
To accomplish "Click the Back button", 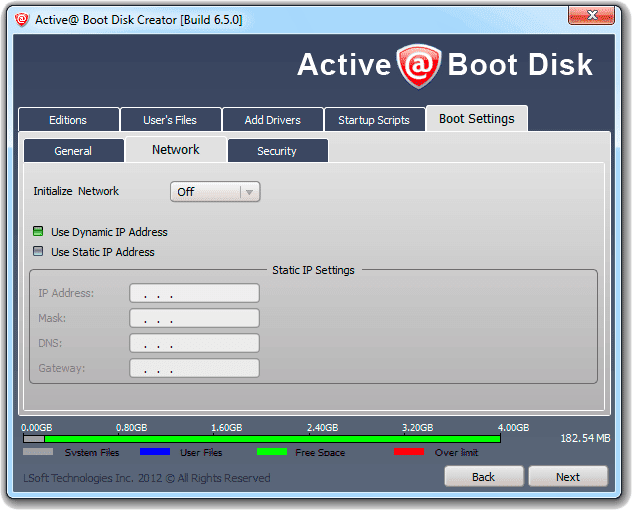I will point(484,477).
